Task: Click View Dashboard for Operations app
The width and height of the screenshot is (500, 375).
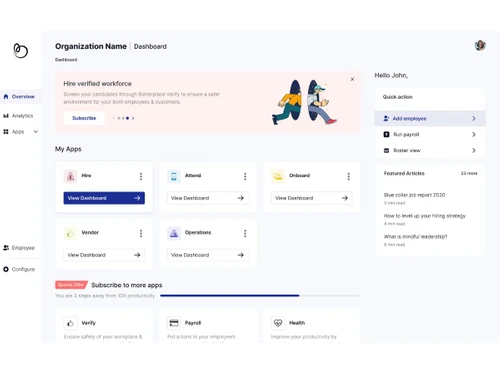Action: click(x=208, y=255)
